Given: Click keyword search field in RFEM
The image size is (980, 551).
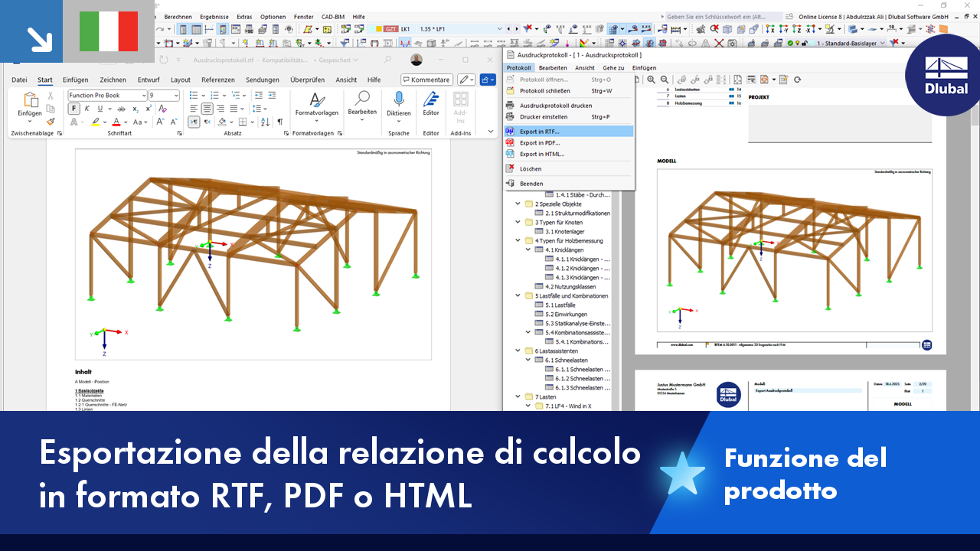Looking at the screenshot, I should click(x=724, y=16).
